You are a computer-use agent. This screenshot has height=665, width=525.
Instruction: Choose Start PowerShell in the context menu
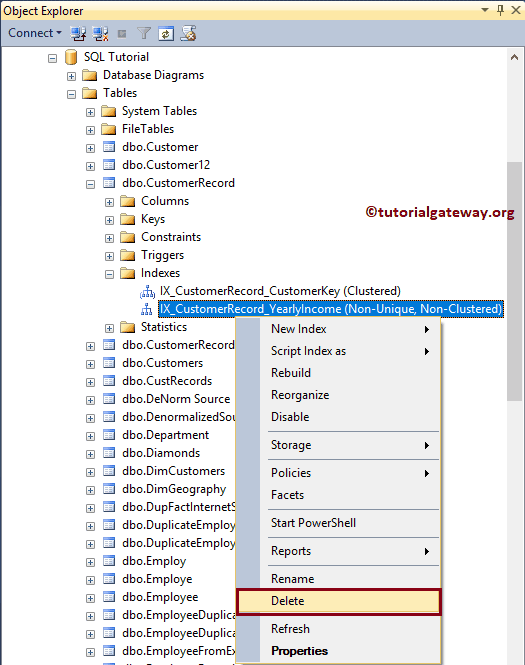338,523
